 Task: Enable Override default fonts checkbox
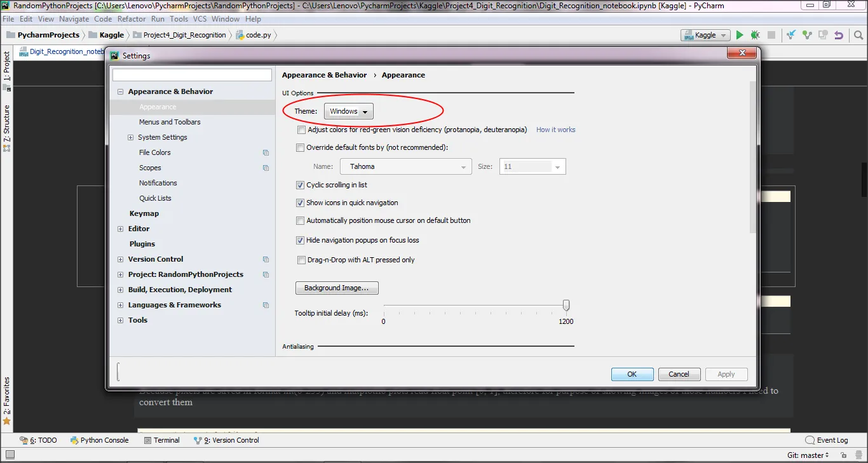pos(301,147)
